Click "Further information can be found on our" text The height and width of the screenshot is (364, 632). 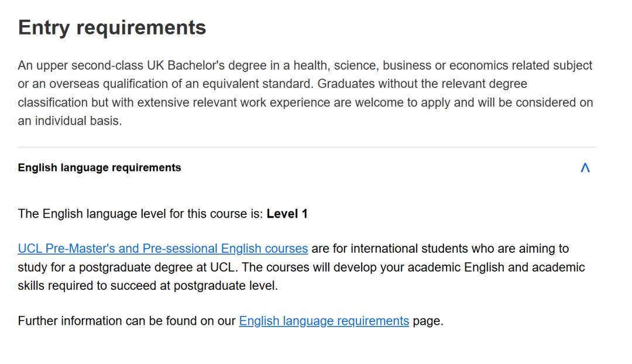click(x=126, y=321)
